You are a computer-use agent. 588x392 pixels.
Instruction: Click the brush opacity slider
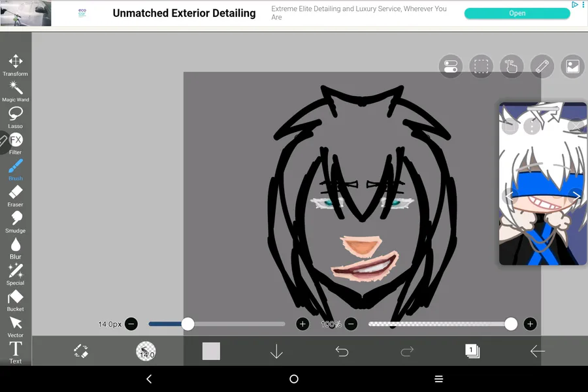pos(442,324)
